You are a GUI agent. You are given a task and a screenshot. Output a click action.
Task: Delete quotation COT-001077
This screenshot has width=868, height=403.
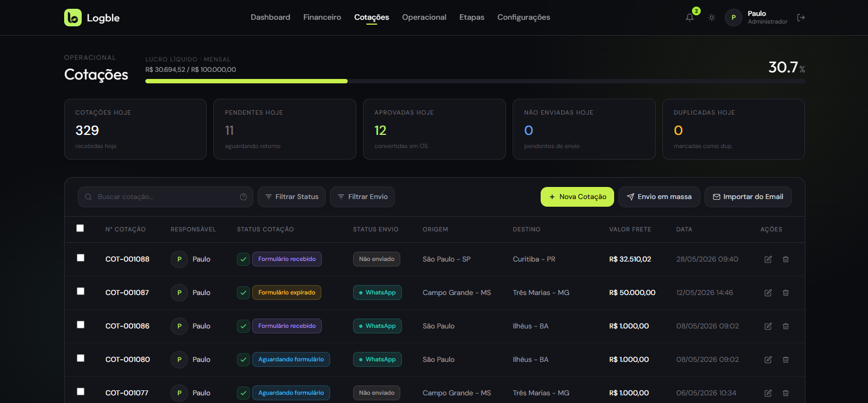[x=786, y=393]
